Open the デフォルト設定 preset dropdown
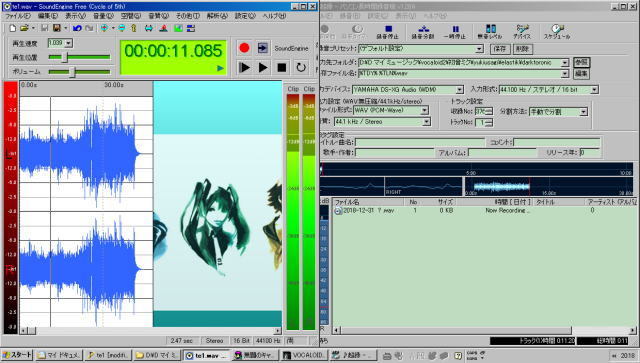Image resolution: width=640 pixels, height=363 pixels. (x=479, y=49)
